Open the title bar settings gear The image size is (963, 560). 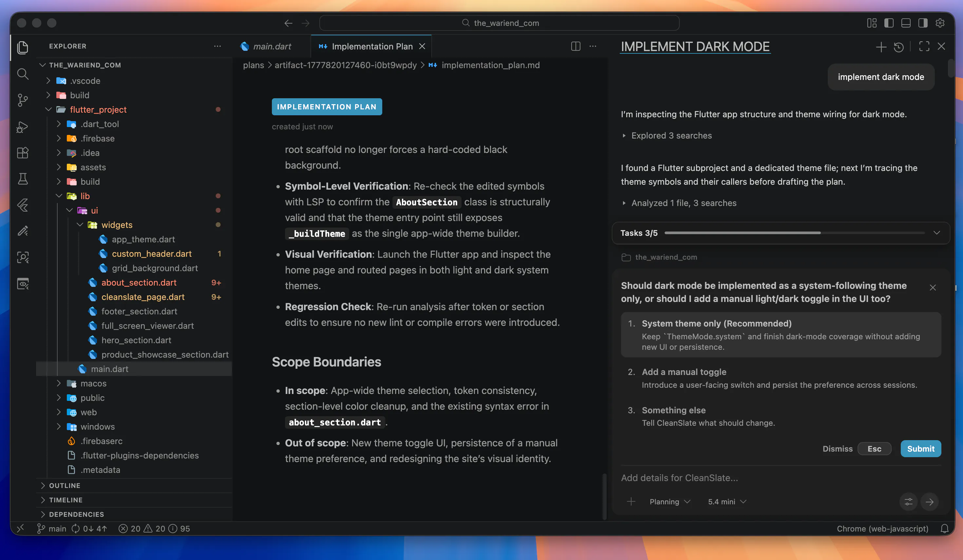point(940,23)
